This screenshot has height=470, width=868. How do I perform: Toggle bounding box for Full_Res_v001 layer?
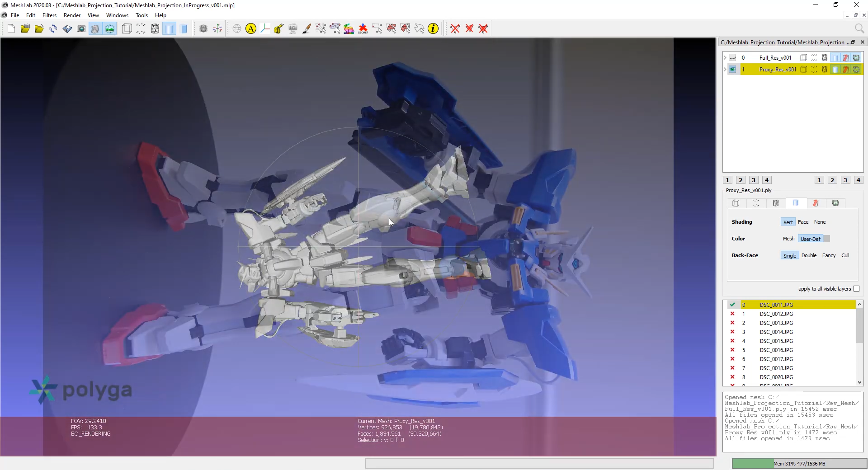(803, 58)
